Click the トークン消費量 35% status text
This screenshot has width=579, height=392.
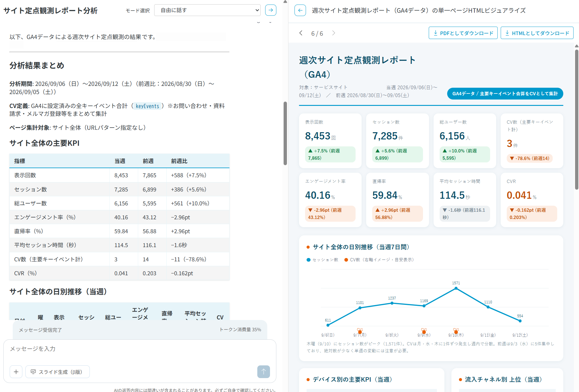coord(240,329)
